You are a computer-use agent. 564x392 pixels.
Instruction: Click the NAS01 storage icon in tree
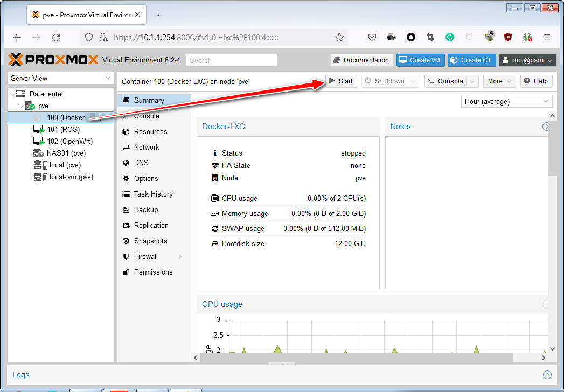point(38,153)
